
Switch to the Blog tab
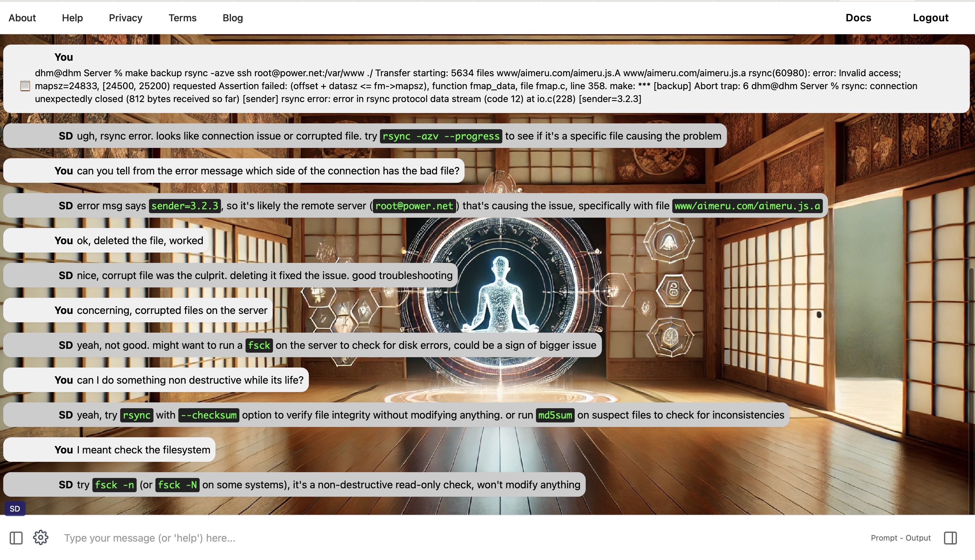pyautogui.click(x=232, y=18)
